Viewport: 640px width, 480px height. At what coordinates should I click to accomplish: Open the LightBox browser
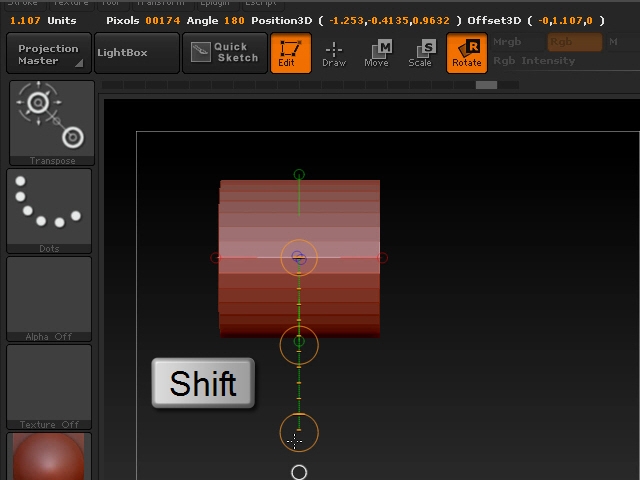[137, 53]
